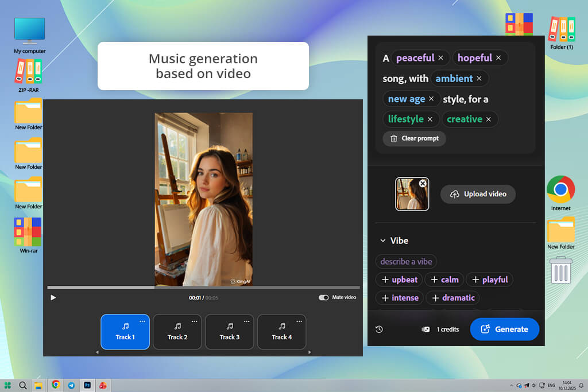Open the generation history clock icon

[x=379, y=329]
